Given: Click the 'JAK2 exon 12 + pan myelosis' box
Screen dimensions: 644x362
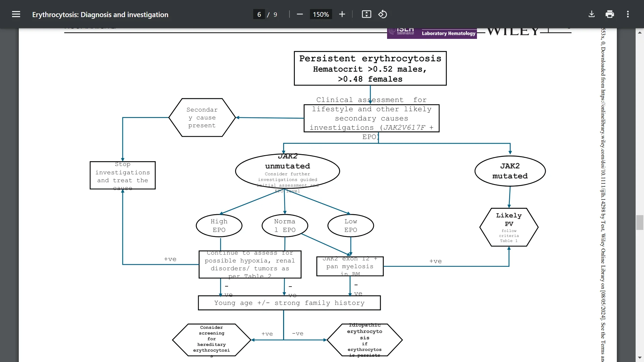Looking at the screenshot, I should 350,266.
